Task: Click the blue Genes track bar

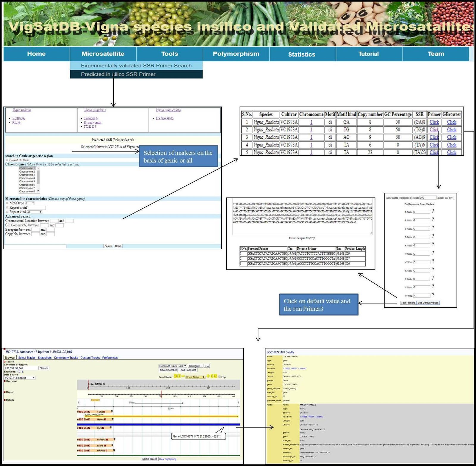Action: pos(158,424)
